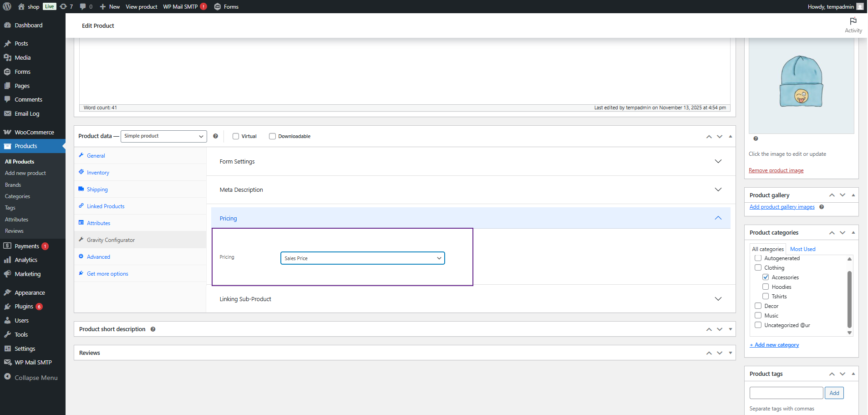Image resolution: width=868 pixels, height=415 pixels.
Task: Open the Sales Price pricing dropdown
Action: tap(362, 258)
